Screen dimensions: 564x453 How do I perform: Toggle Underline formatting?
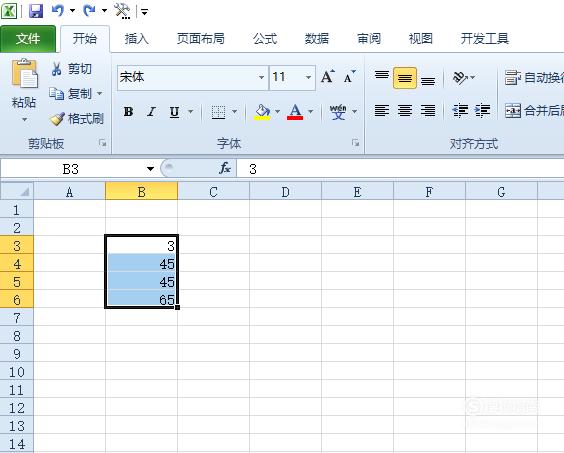click(174, 112)
